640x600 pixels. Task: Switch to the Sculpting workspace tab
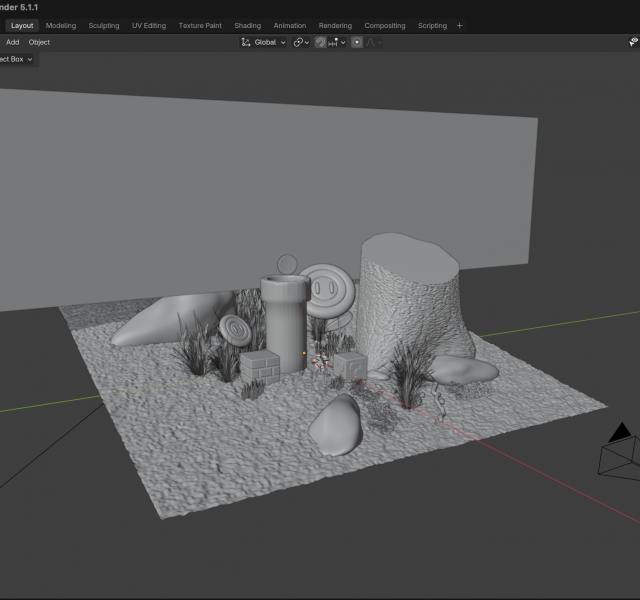pyautogui.click(x=104, y=26)
